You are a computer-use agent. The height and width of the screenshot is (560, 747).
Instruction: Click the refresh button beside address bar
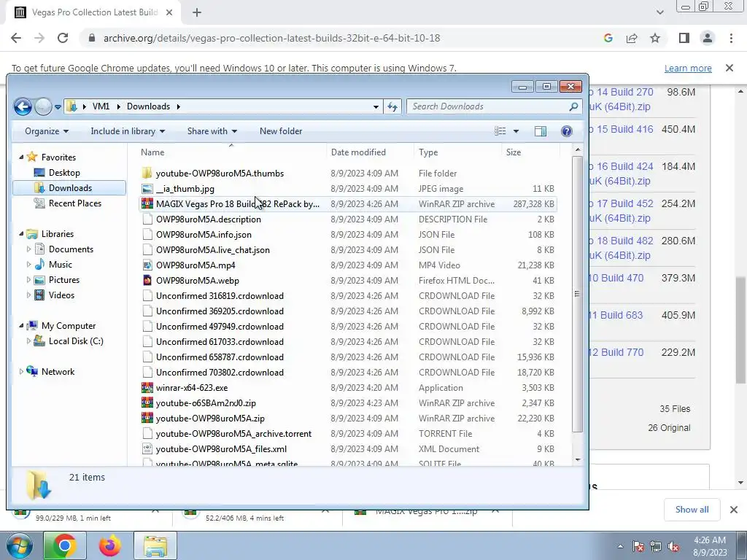(392, 106)
